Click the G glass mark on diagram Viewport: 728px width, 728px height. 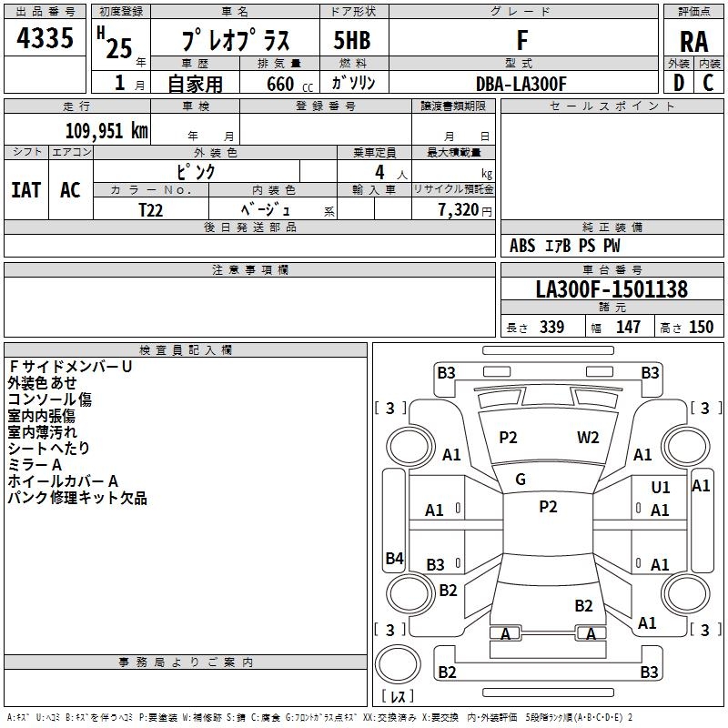tap(521, 480)
